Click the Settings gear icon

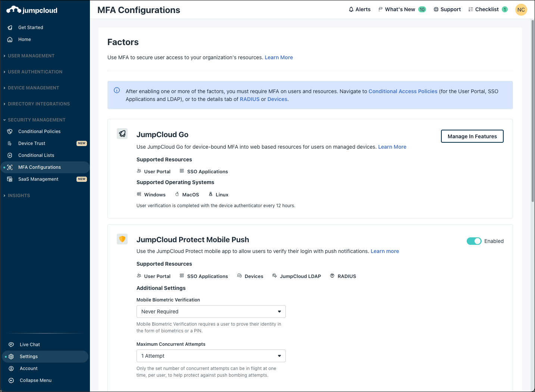pyautogui.click(x=11, y=357)
